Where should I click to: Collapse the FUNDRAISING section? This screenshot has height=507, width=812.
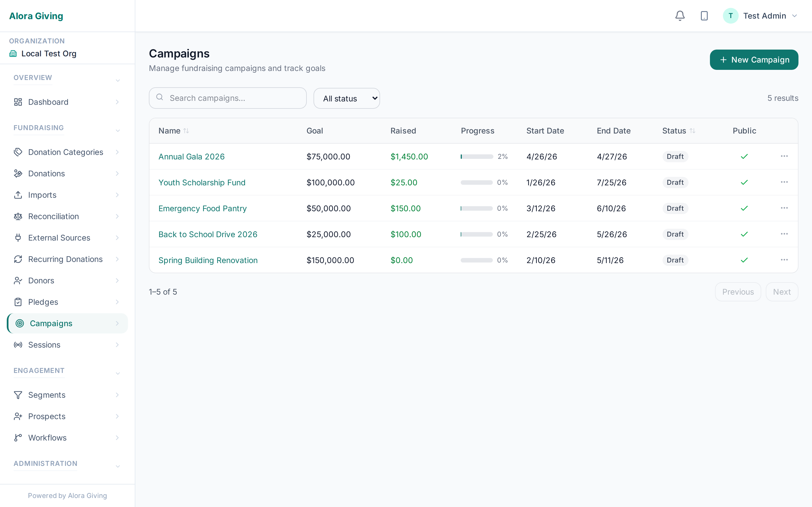[118, 130]
